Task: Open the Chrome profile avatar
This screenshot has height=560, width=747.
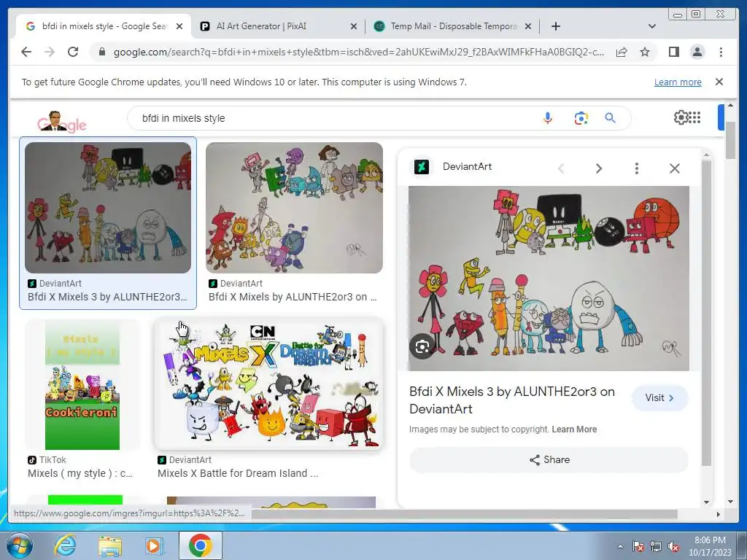Action: (697, 52)
